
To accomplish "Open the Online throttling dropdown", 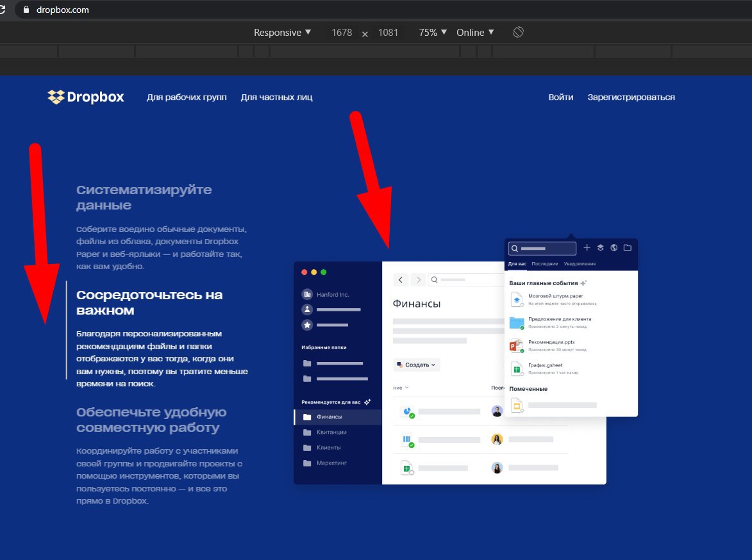I will click(475, 32).
